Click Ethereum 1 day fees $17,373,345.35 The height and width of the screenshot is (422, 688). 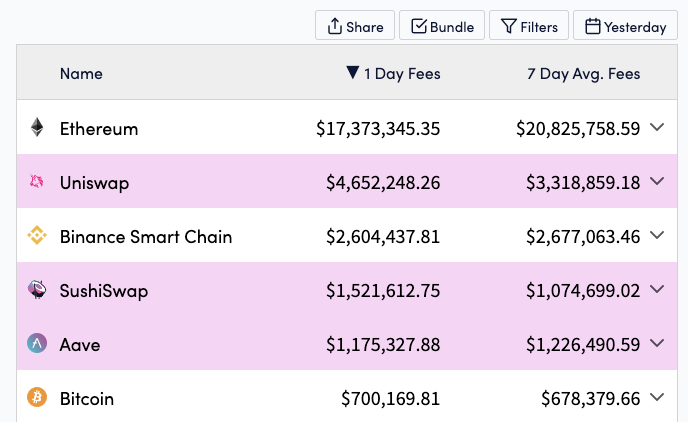click(378, 129)
